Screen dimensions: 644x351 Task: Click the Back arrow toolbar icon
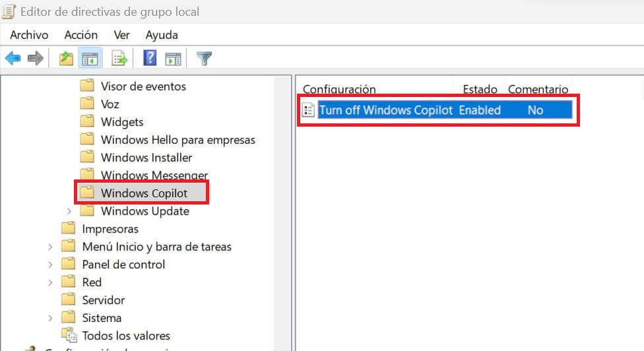pyautogui.click(x=13, y=58)
